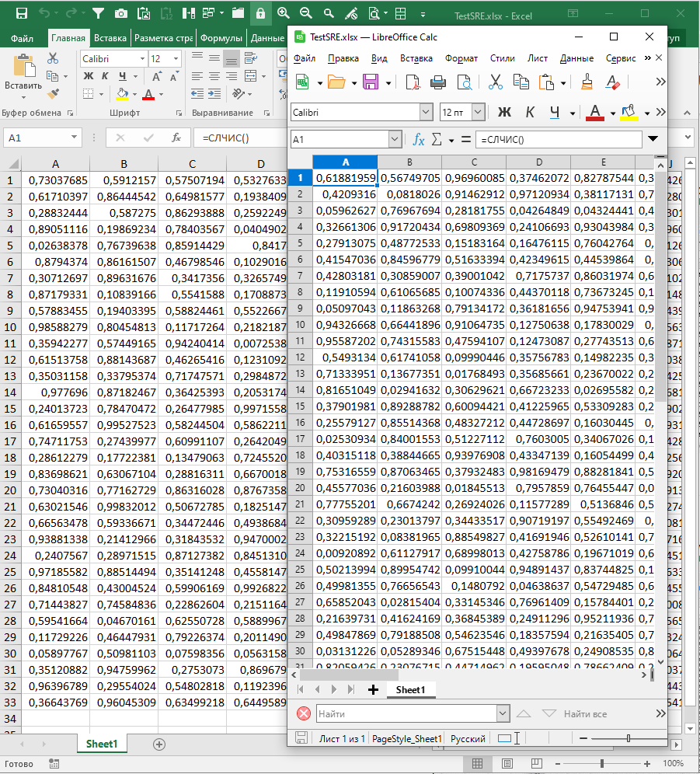Open the Excel Calibri font name dropdown
The height and width of the screenshot is (774, 700).
click(142, 59)
